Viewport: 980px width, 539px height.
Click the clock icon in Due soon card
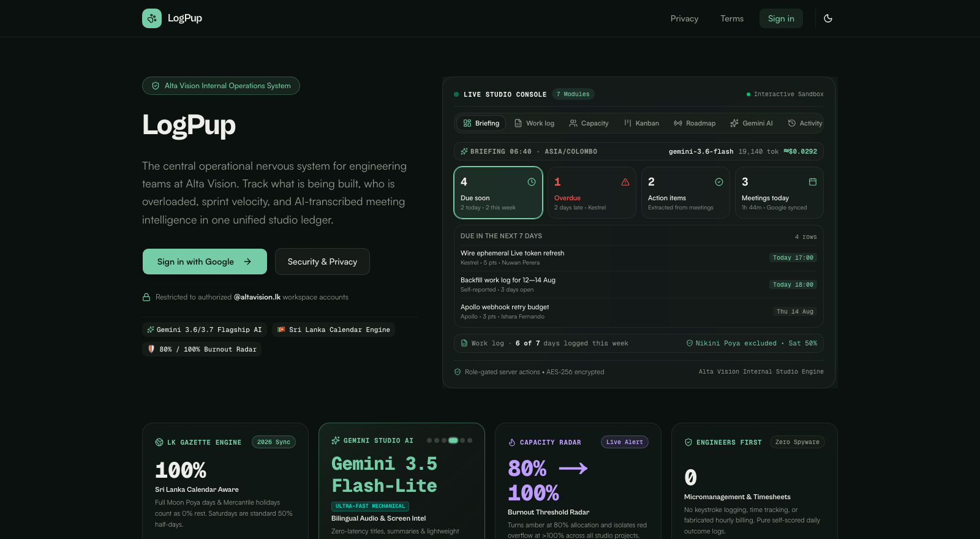tap(532, 182)
